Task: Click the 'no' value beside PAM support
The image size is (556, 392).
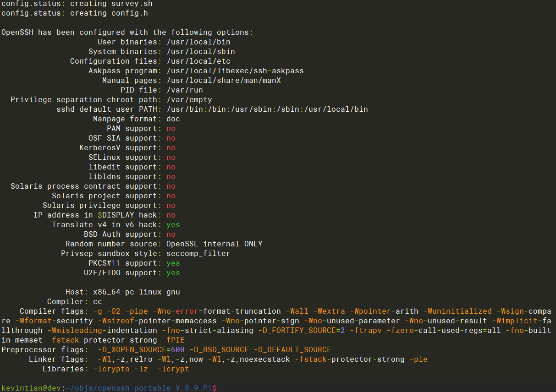Action: point(171,129)
